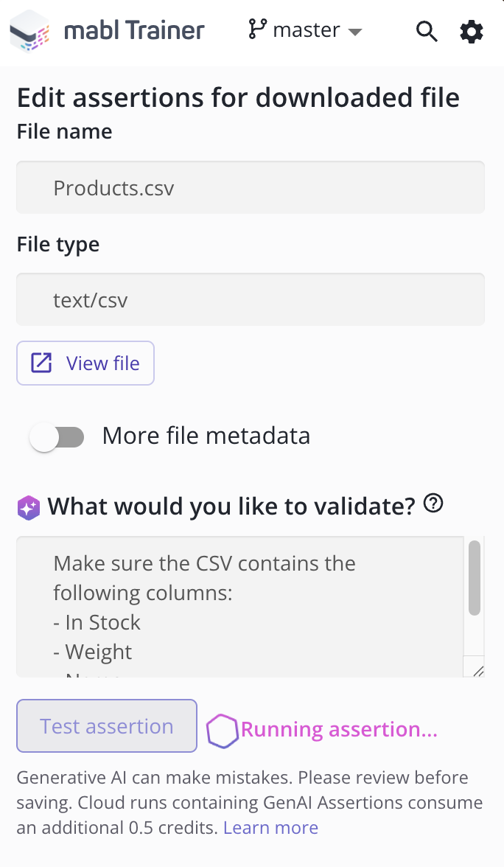Screen dimensions: 504x867
Task: Open settings via the gear icon
Action: click(472, 32)
